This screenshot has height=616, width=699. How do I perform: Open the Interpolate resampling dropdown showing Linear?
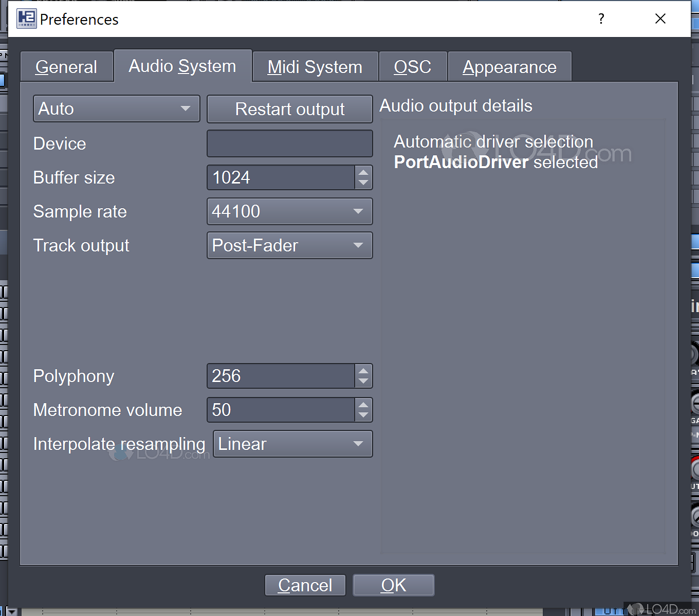tap(292, 443)
